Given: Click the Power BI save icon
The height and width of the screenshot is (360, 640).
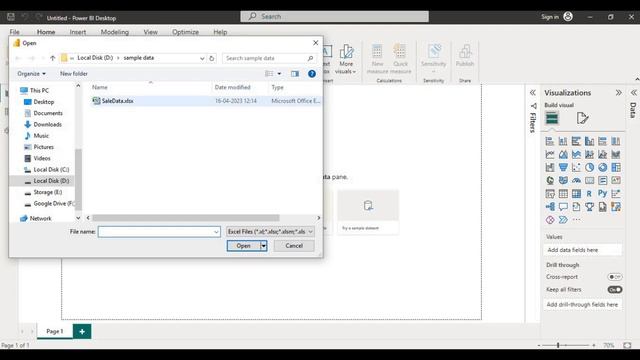Looking at the screenshot, I should [11, 17].
